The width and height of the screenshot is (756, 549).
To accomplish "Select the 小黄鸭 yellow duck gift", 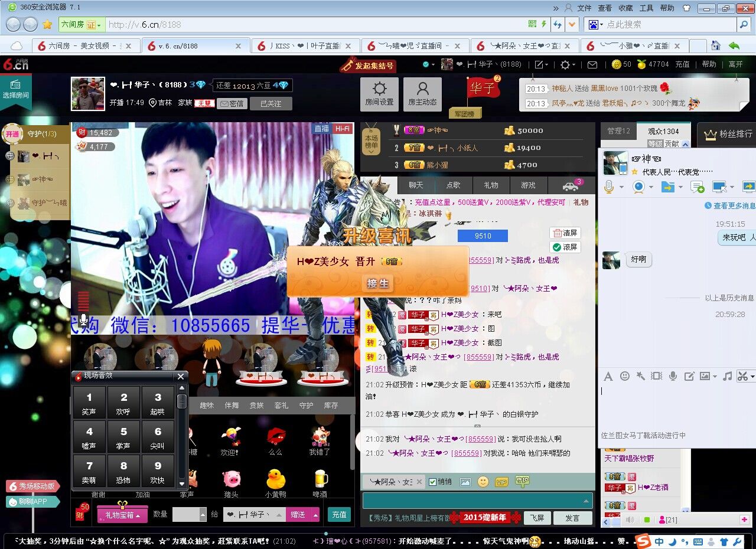I will point(276,483).
